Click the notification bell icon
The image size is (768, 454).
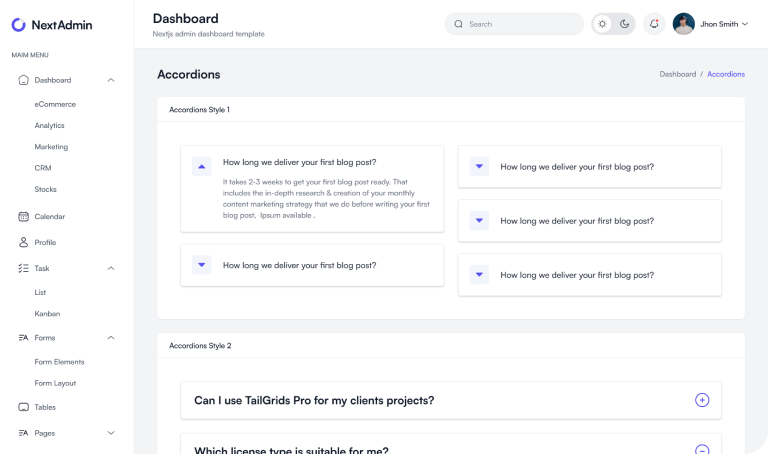(x=654, y=24)
